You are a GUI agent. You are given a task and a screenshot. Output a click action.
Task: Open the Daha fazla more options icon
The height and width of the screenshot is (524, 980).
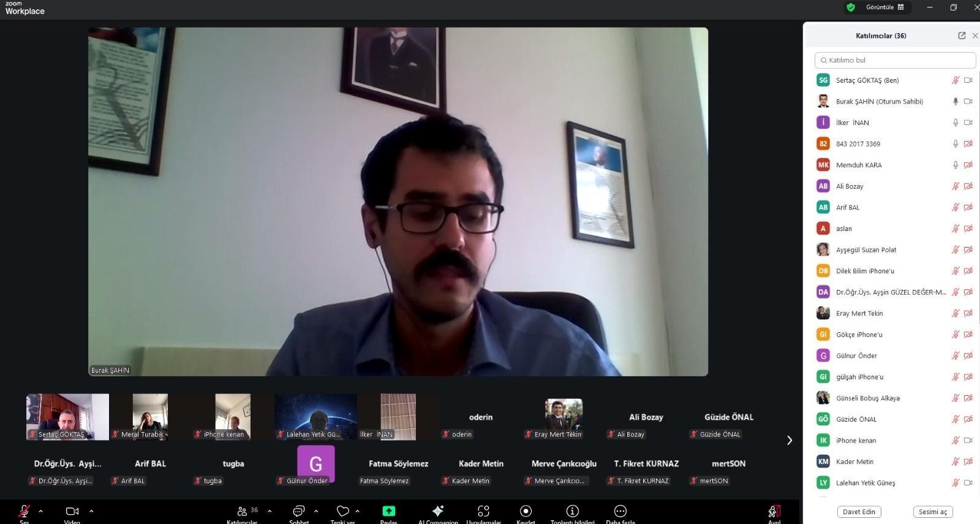[620, 511]
